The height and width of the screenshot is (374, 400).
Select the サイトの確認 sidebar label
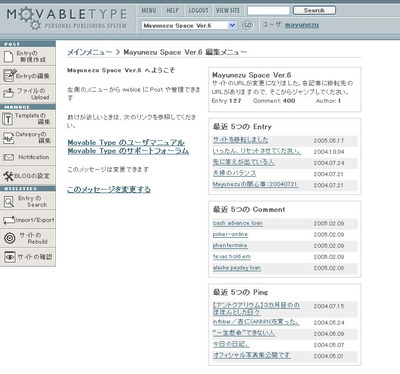coord(35,257)
